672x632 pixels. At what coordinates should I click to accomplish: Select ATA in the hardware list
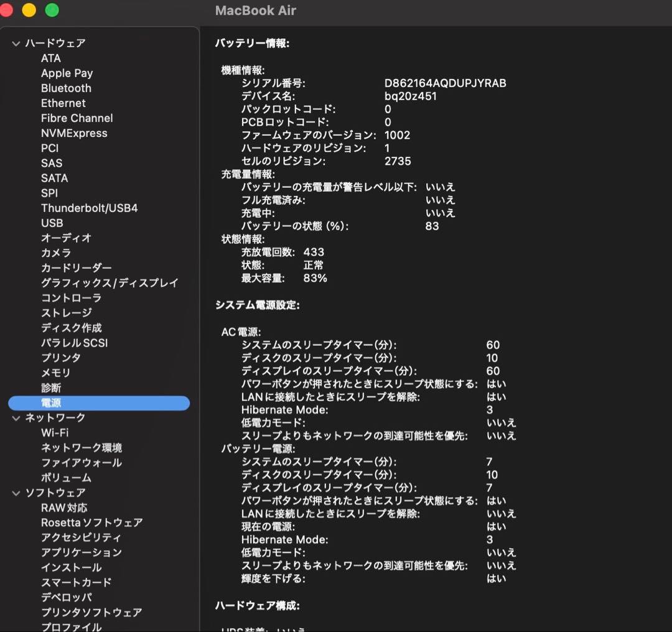[x=51, y=58]
